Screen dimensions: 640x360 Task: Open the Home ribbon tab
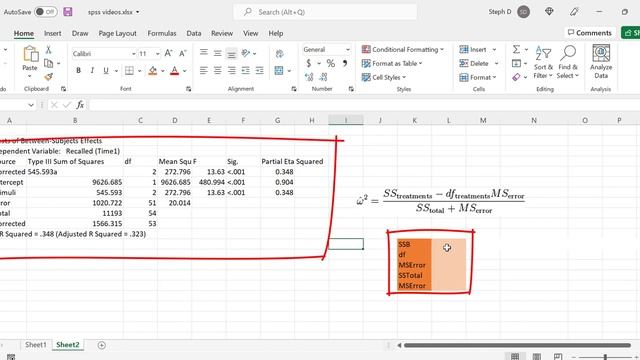[x=24, y=33]
